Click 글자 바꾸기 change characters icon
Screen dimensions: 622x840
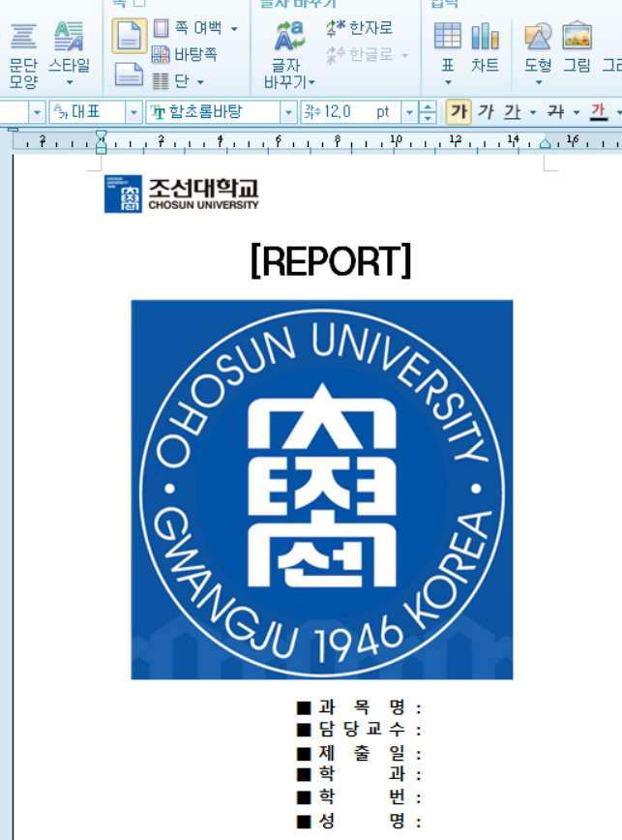click(289, 54)
